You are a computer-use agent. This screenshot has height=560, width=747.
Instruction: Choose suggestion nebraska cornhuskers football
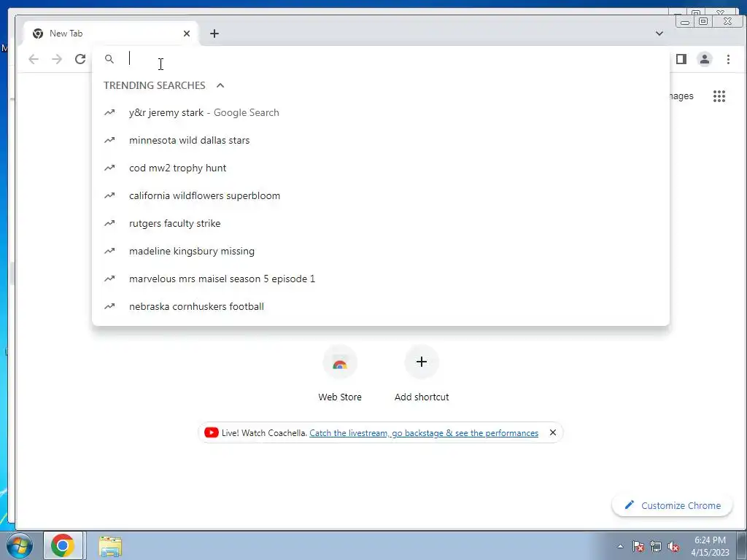381,306
